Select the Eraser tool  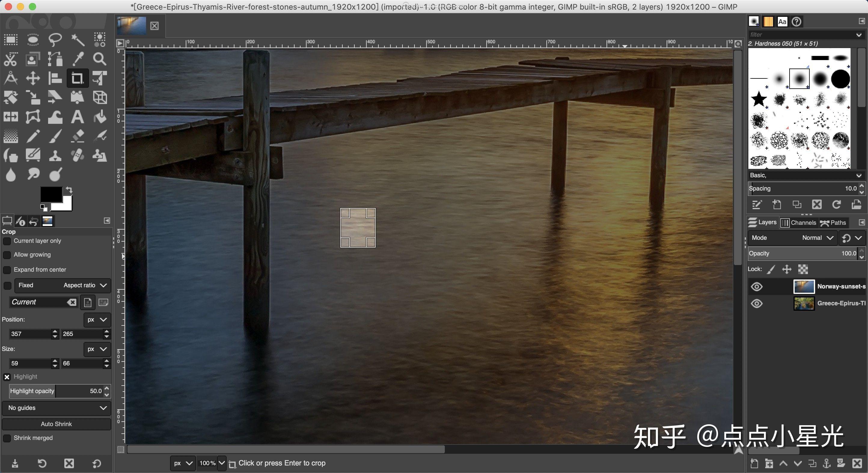pos(77,136)
